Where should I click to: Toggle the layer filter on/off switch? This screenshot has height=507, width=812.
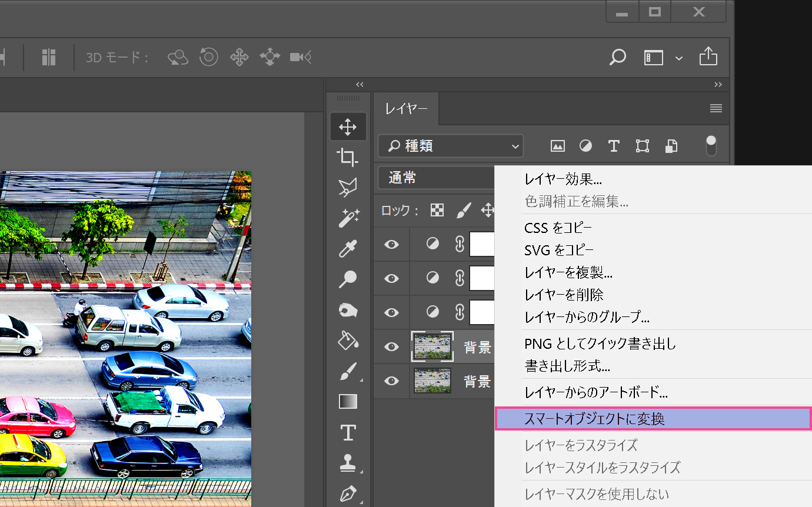(x=711, y=145)
